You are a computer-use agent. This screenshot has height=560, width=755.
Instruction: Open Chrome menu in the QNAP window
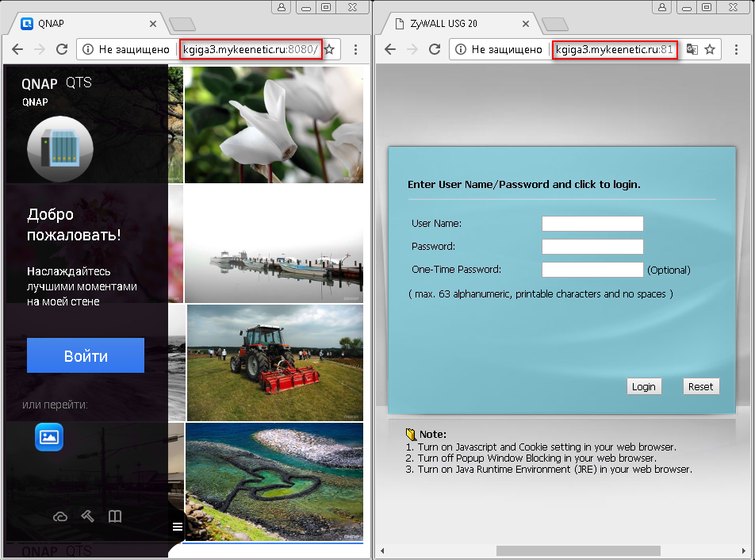pyautogui.click(x=355, y=49)
